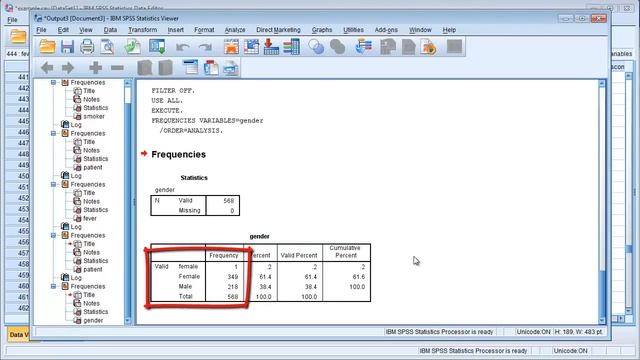Save the output with the floppy disk icon
This screenshot has height=360, width=640.
(67, 47)
